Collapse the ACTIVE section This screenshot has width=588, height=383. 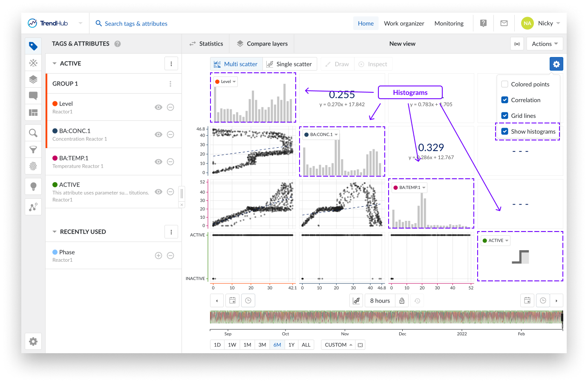pyautogui.click(x=55, y=63)
